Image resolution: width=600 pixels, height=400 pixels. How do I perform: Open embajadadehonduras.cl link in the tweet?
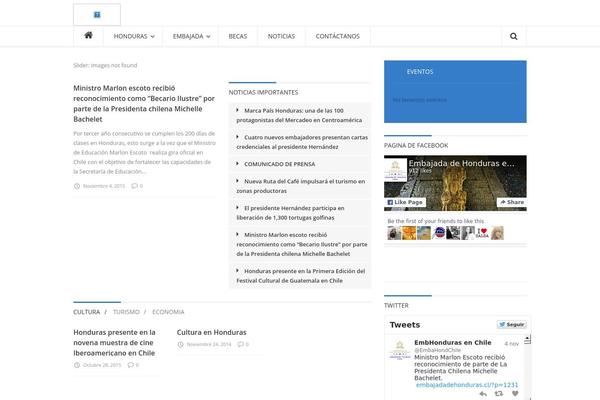pos(467,385)
